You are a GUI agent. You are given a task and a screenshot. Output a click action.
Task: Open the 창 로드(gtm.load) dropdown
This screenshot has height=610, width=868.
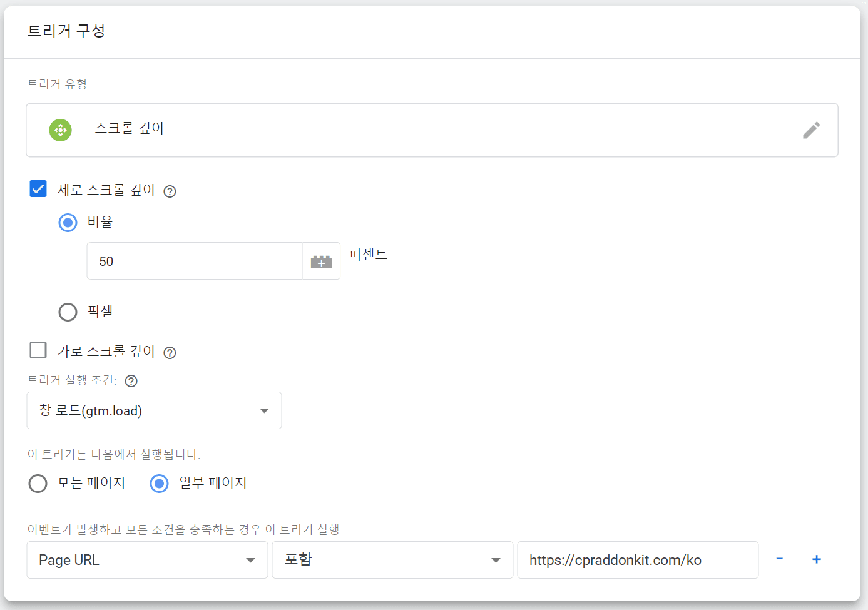[x=154, y=410]
